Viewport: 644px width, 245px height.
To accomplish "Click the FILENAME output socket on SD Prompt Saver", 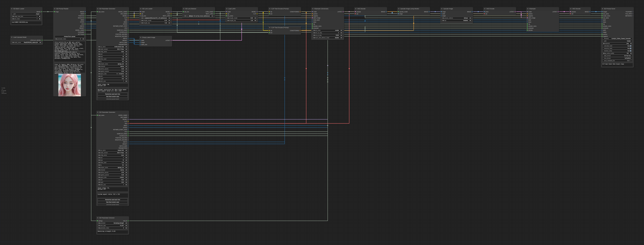I will tap(633, 12).
